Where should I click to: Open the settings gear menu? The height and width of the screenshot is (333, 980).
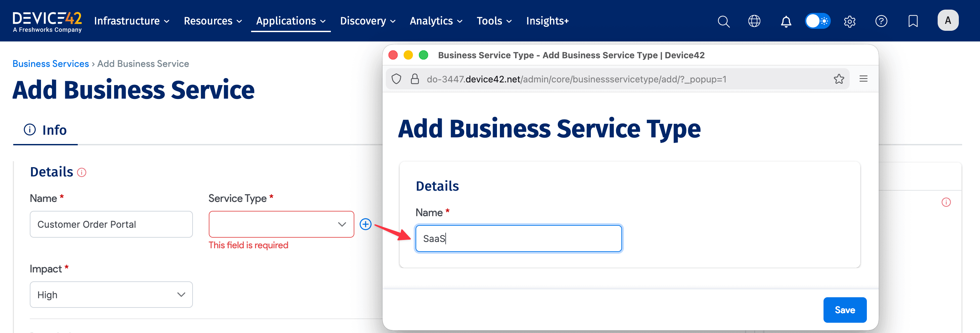850,21
